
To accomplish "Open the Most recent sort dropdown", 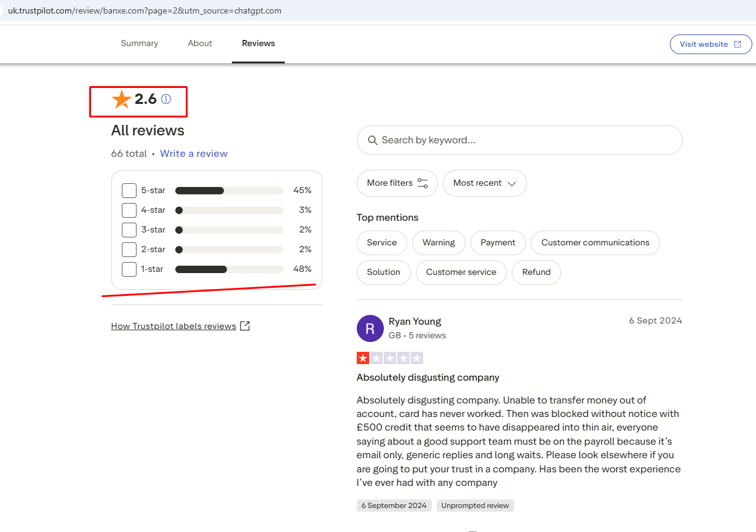I will click(485, 183).
